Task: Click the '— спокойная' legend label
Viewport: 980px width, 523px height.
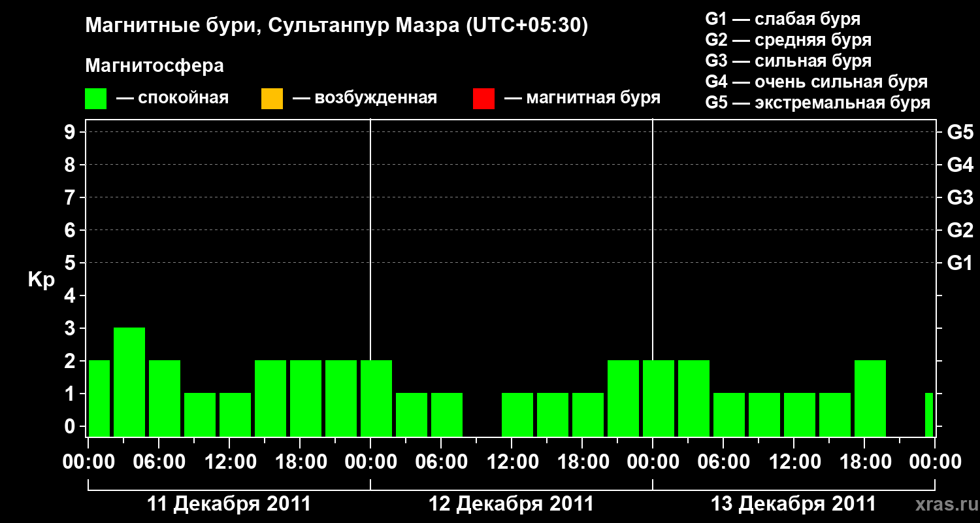Action: coord(172,99)
